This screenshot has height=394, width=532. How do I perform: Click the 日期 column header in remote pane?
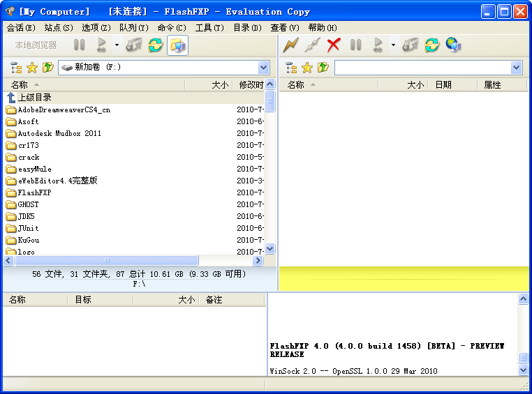[x=443, y=84]
